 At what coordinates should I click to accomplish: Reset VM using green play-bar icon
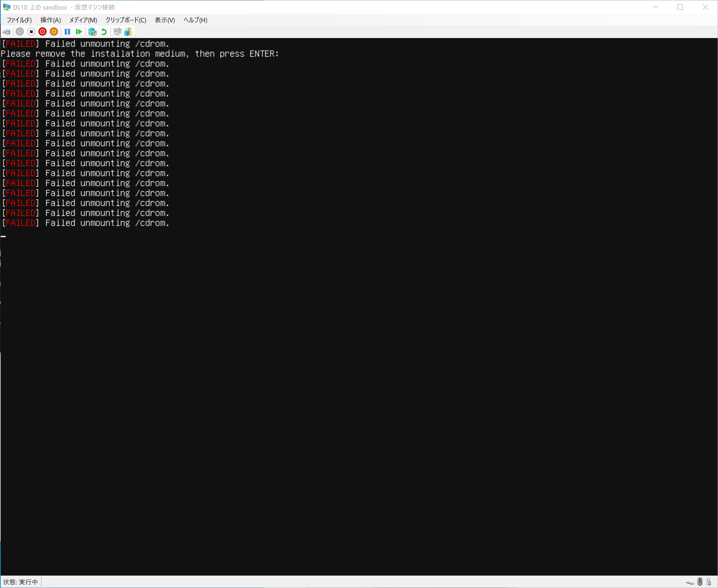(x=79, y=32)
